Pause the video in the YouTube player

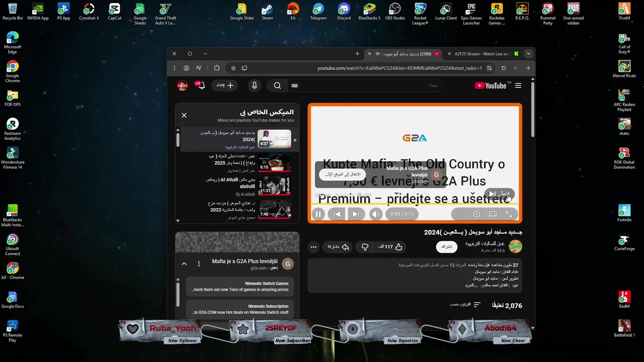(318, 214)
